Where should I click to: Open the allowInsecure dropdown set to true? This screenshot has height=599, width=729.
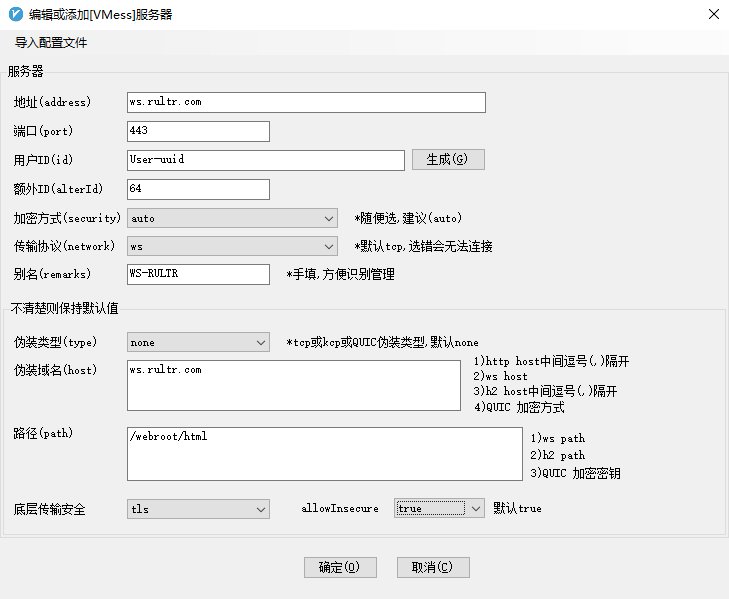(439, 509)
